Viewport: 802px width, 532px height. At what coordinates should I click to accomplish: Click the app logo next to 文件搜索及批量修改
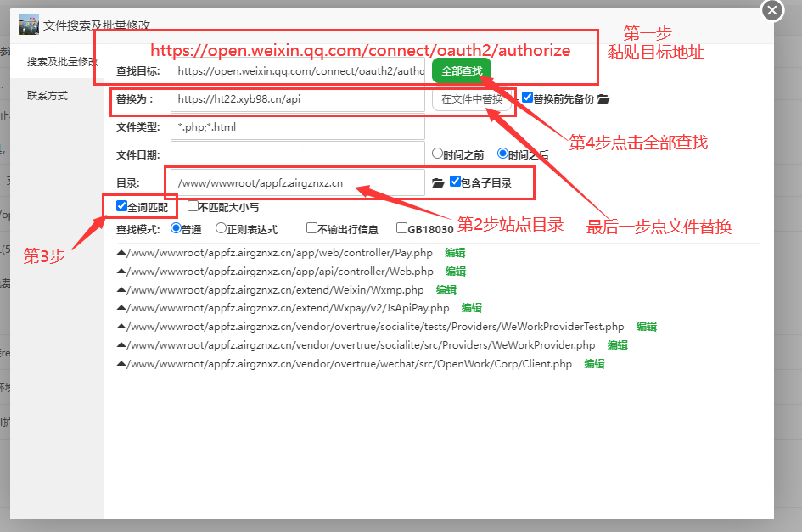click(x=29, y=25)
